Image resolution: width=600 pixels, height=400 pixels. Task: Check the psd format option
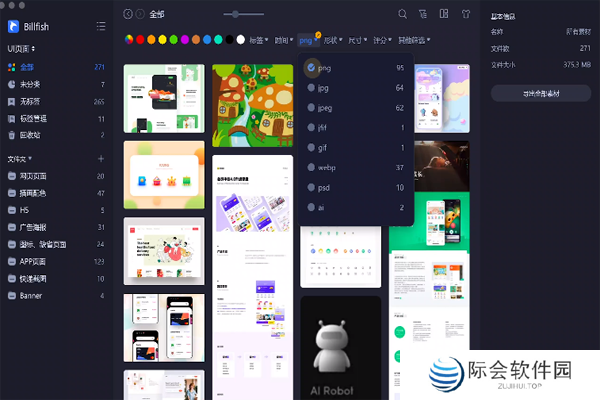[312, 187]
